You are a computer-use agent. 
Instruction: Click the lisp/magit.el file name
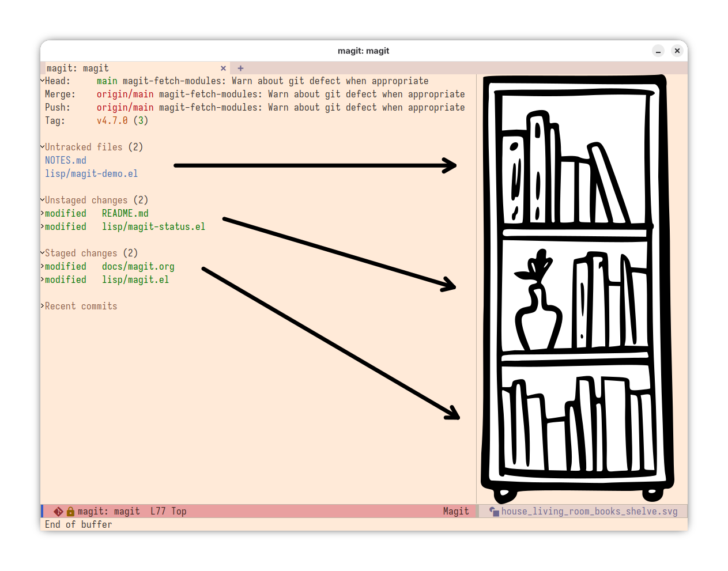tap(135, 280)
